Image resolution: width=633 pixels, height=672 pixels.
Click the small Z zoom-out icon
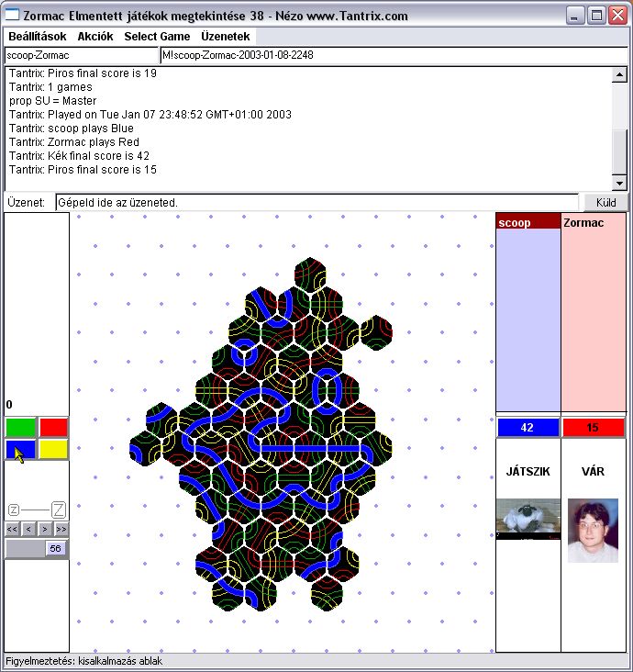(x=14, y=510)
